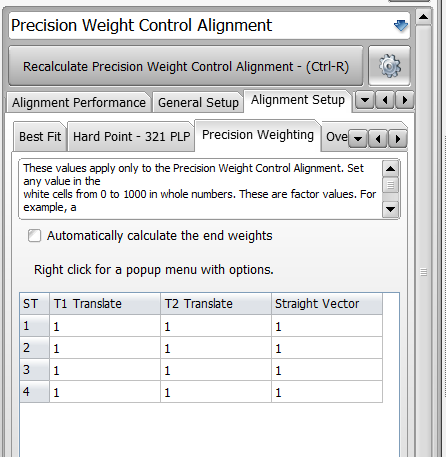Viewport: 446px width, 457px height.
Task: Click description box scroll up arrow
Action: (390, 169)
